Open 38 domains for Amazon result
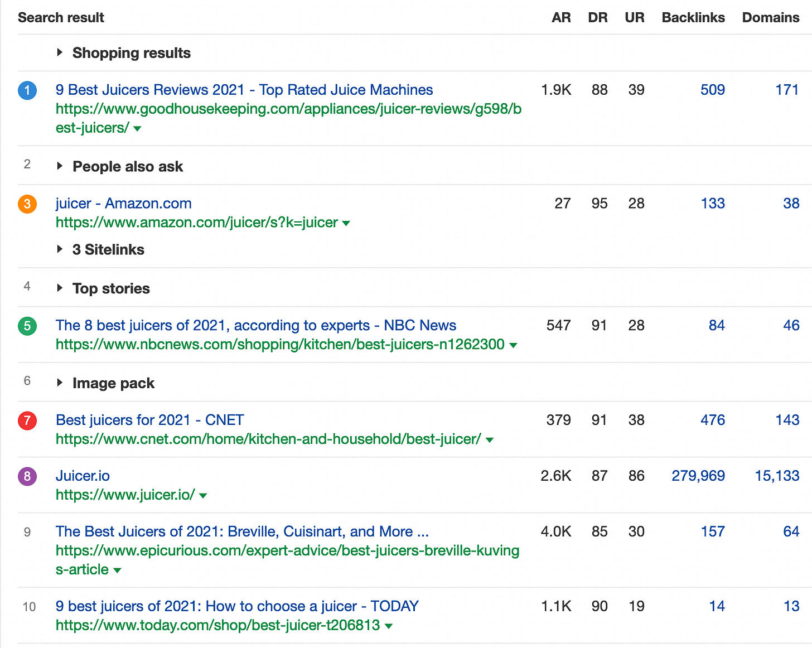This screenshot has width=812, height=648. point(791,204)
